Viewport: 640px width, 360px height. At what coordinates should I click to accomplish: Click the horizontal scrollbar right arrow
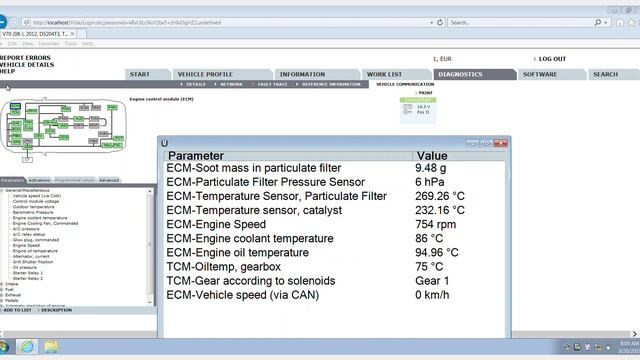[x=635, y=334]
